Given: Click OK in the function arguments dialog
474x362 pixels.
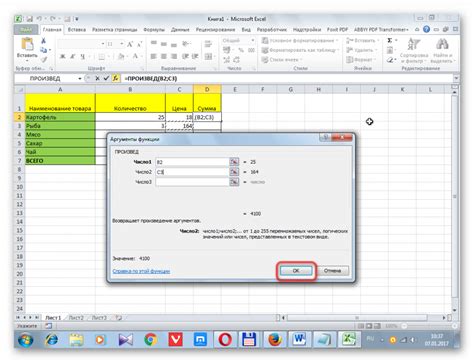Looking at the screenshot, I should [x=296, y=271].
